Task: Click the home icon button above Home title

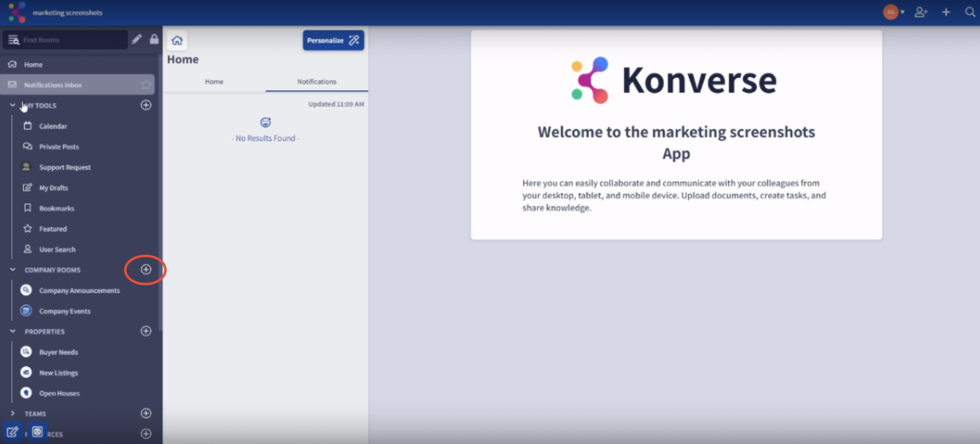Action: click(177, 40)
